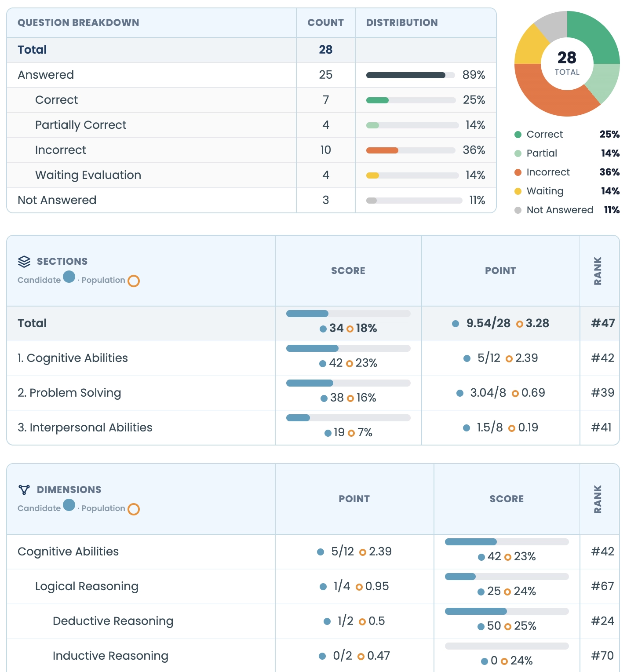The image size is (627, 672).
Task: Click the Problem Solving score bar
Action: point(348,383)
